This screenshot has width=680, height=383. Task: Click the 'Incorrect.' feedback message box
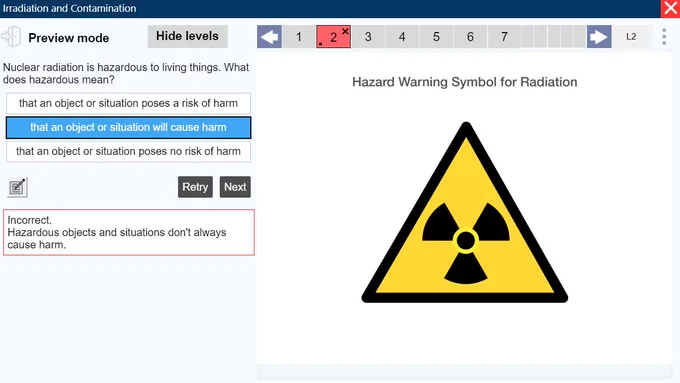point(129,232)
